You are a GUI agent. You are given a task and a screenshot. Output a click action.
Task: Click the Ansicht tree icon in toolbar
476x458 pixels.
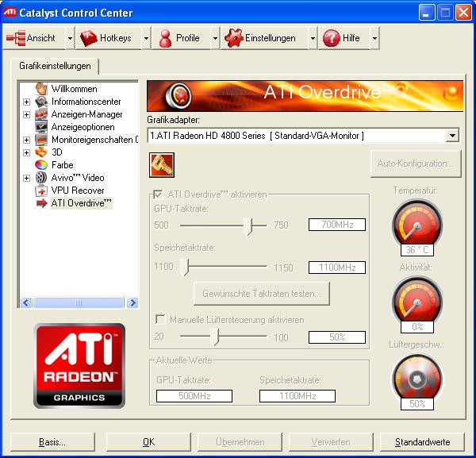16,38
